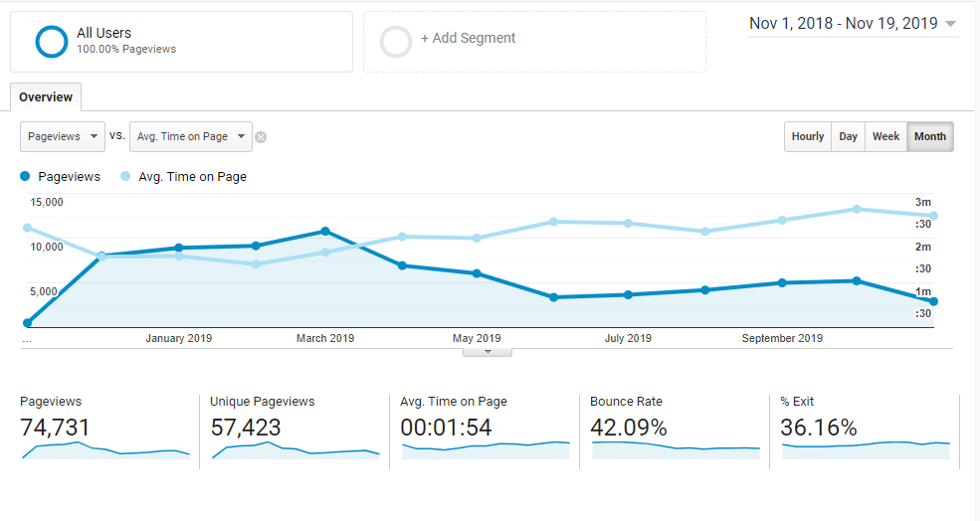
Task: Click the Unique Pageviews value 57,423
Action: coord(246,428)
